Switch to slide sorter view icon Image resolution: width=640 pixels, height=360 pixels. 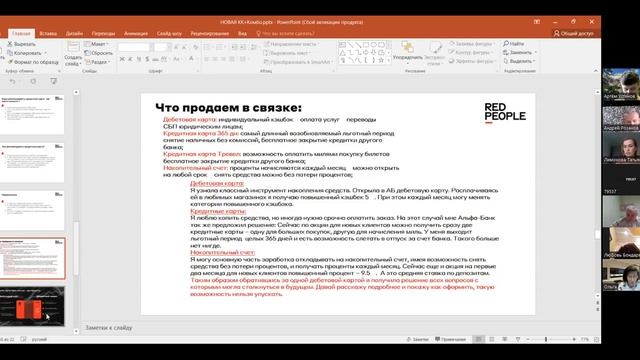492,339
